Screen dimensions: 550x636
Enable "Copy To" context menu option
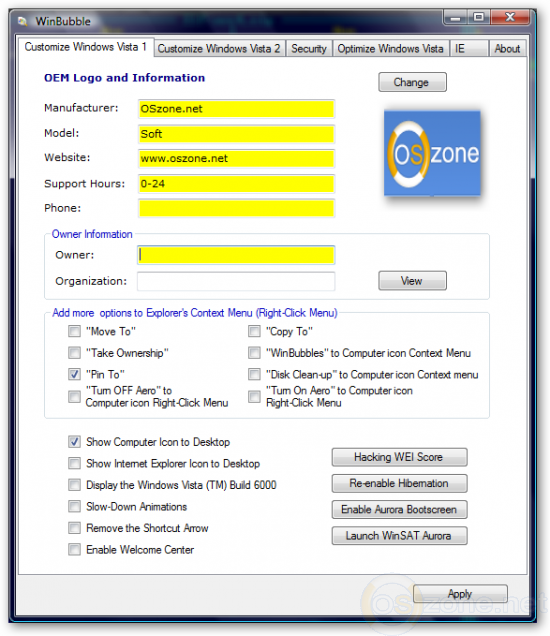[254, 331]
